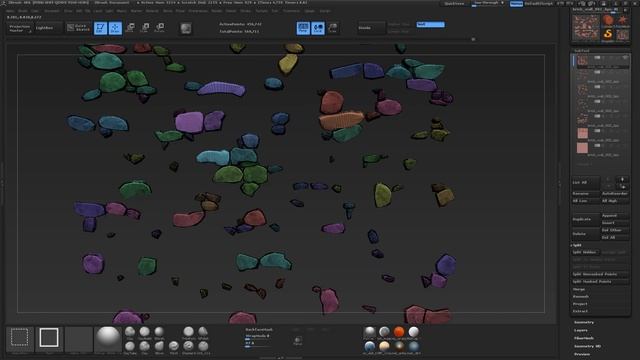Activate Quick Sketch mode

click(x=78, y=28)
